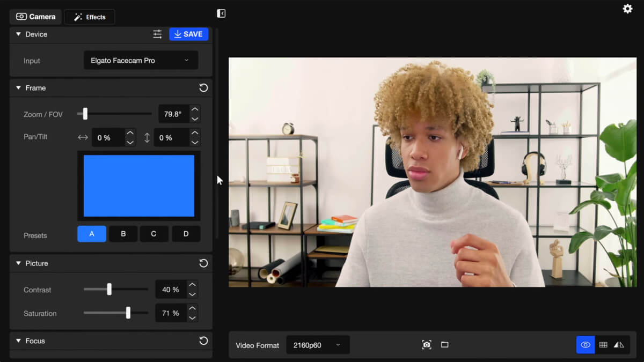This screenshot has height=362, width=644.
Task: Open the settings gear in top right
Action: coord(627,9)
